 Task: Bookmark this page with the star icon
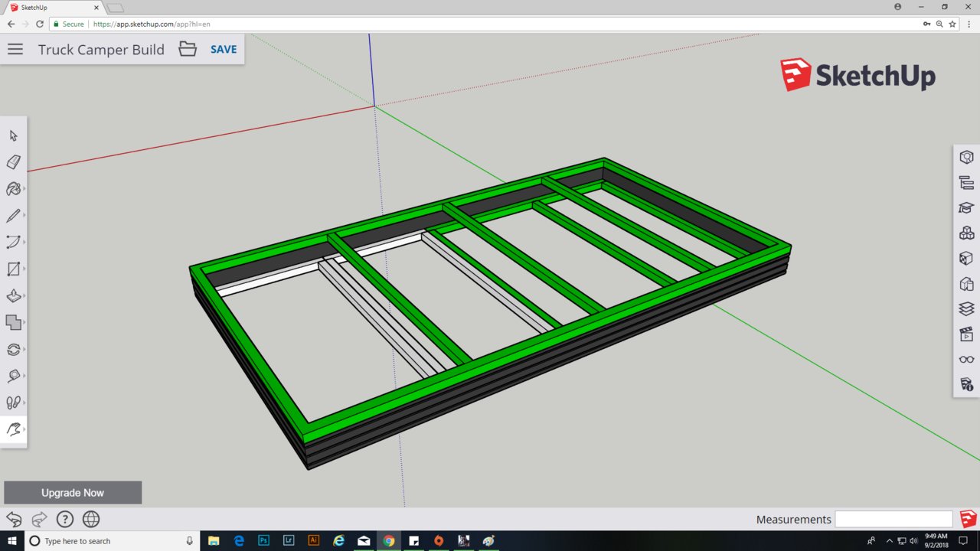coord(952,24)
